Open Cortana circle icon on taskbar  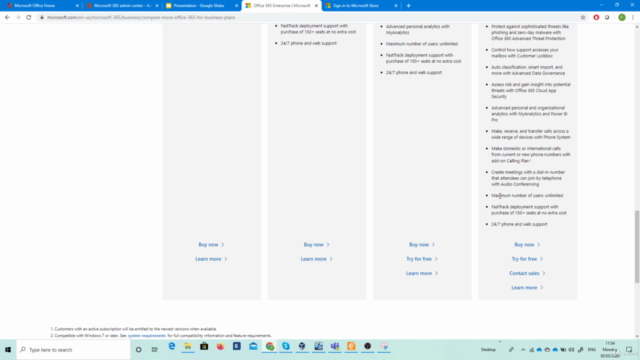pyautogui.click(x=139, y=350)
